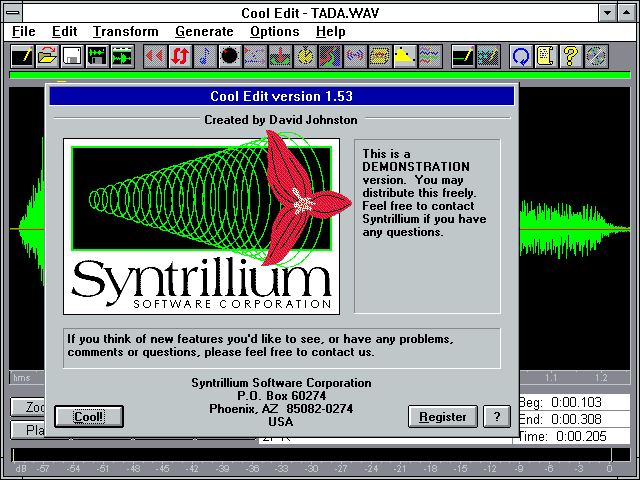Click the 'P.O. Box 60274' address line
640x480 pixels.
[282, 396]
